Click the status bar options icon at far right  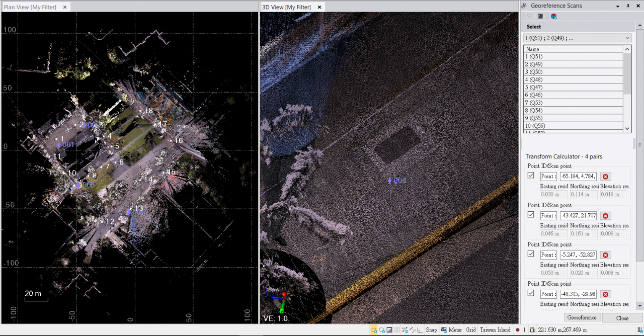[x=639, y=331]
